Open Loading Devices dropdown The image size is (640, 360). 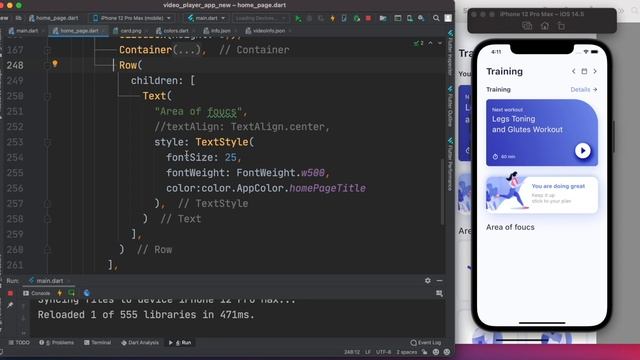pos(260,18)
